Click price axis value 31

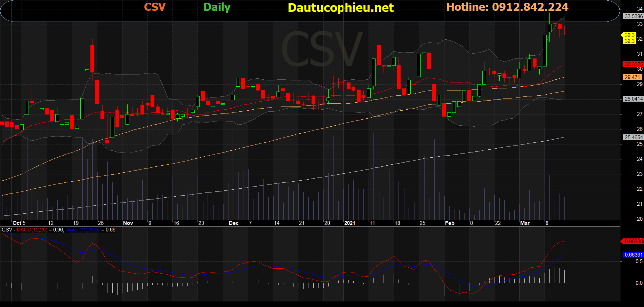pos(639,54)
